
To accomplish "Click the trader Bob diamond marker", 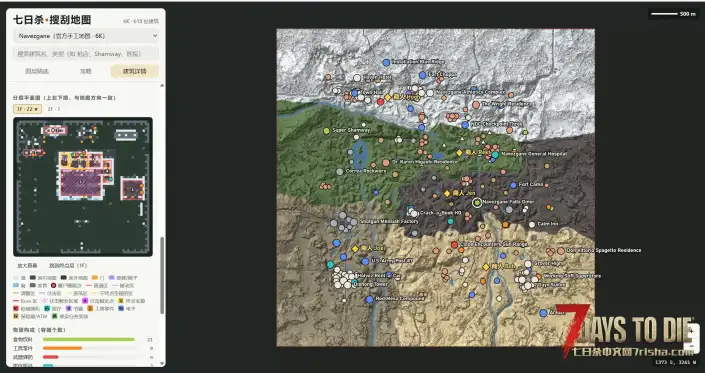I will (486, 267).
